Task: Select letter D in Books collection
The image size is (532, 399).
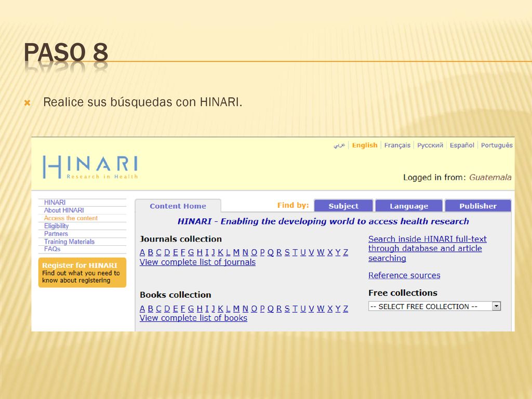Action: coord(167,309)
